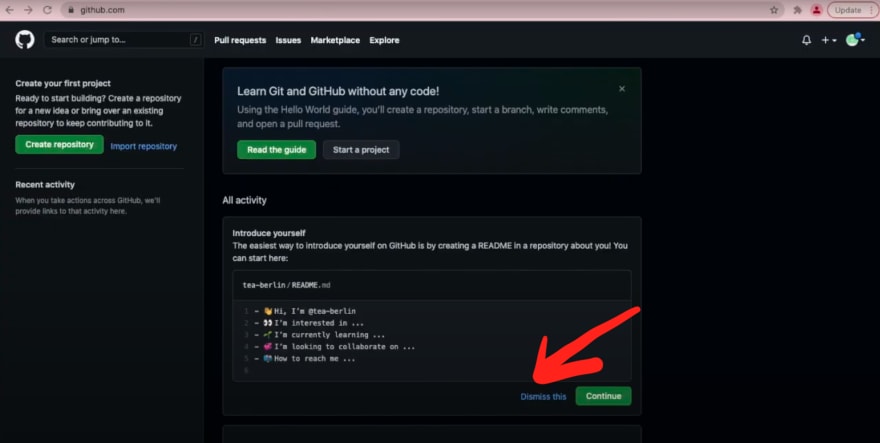880x443 pixels.
Task: Open Chrome profile avatar icon
Action: (x=817, y=10)
